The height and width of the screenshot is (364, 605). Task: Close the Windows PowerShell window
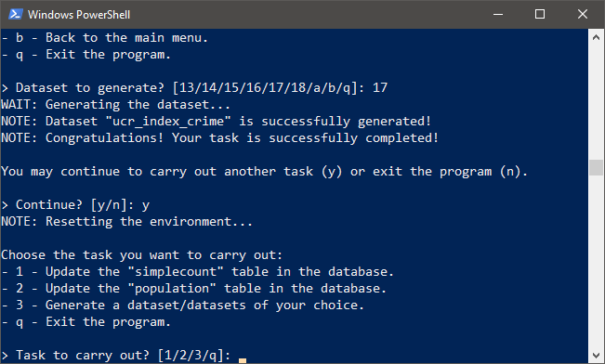tap(583, 14)
